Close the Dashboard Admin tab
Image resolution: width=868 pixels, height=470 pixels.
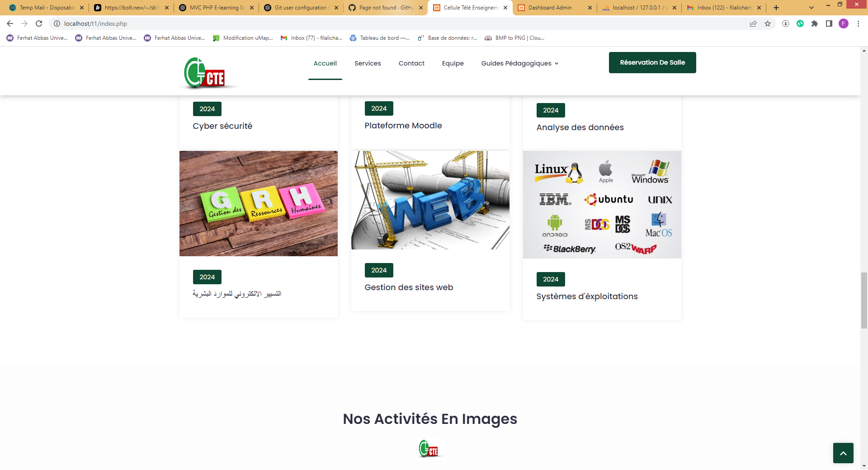click(x=590, y=8)
